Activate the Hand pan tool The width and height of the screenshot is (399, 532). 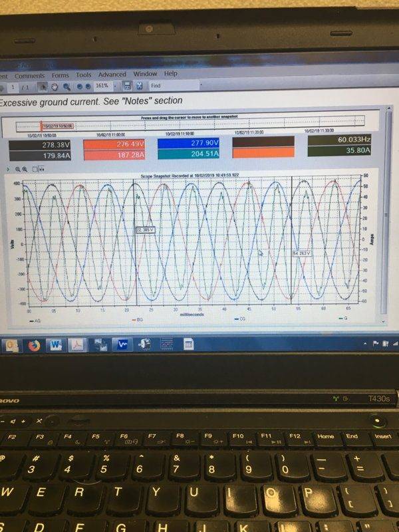55,87
